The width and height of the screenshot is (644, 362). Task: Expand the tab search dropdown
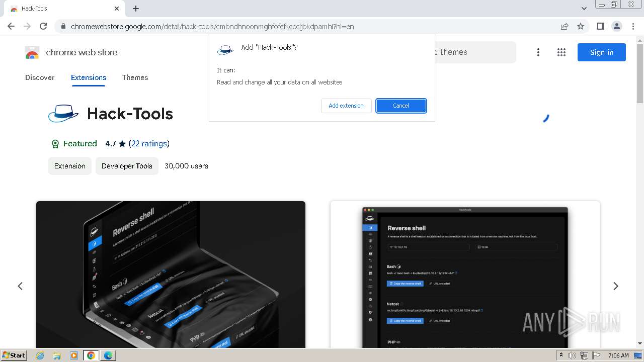point(584,9)
